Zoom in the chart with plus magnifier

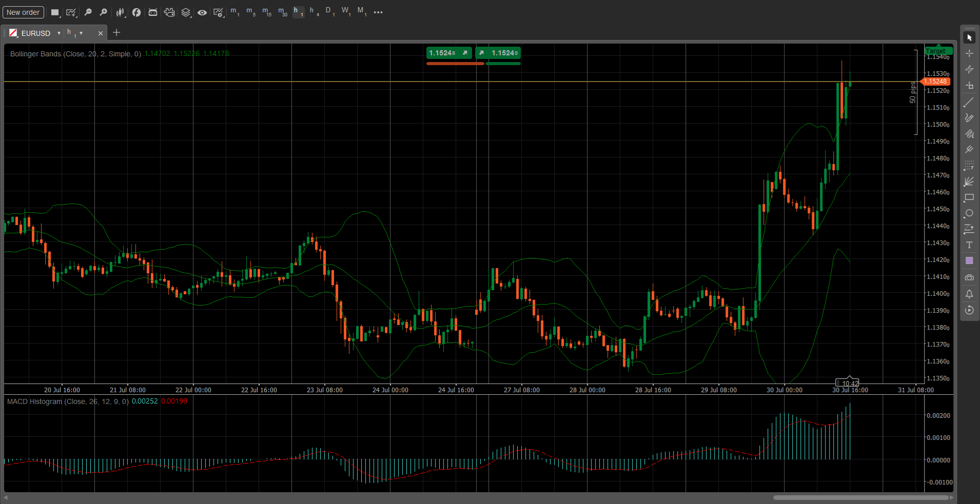103,12
